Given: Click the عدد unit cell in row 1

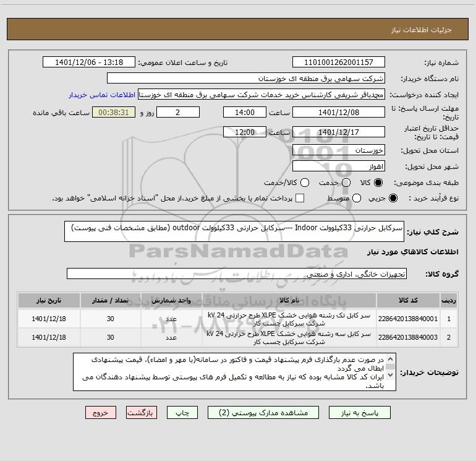Looking at the screenshot, I should click(x=171, y=319).
